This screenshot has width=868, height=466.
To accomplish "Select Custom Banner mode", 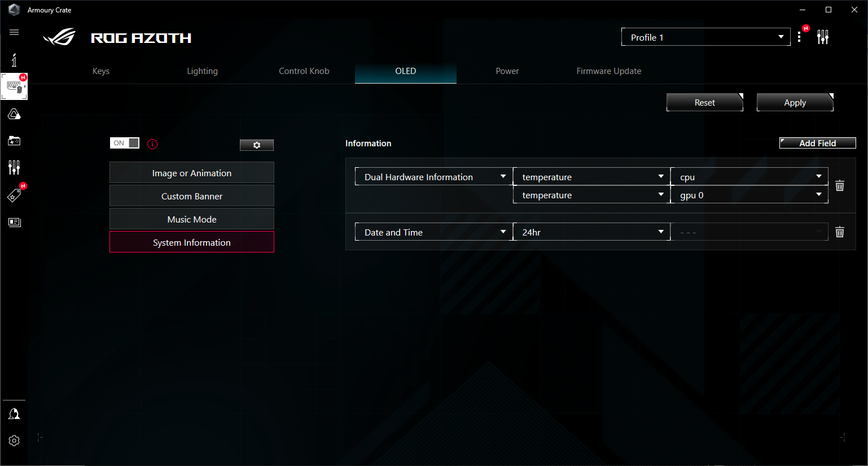I will point(192,196).
